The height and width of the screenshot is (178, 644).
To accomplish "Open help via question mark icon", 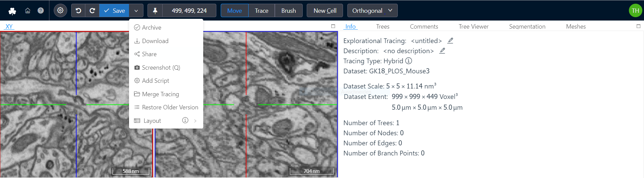I will coord(41,11).
